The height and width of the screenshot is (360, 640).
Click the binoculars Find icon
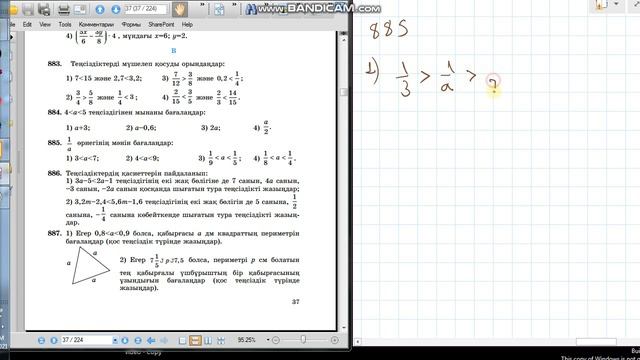(x=251, y=9)
